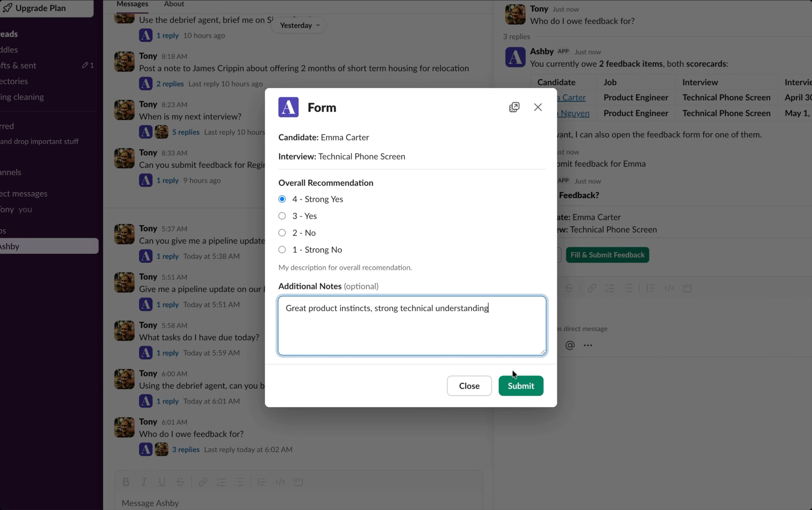Click Fill & Submit Feedback button in thread

coord(607,255)
